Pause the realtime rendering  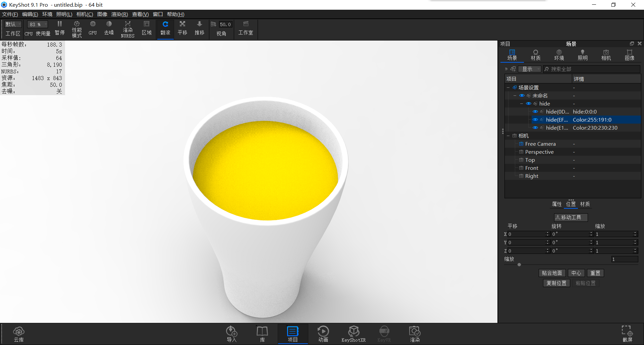pyautogui.click(x=60, y=28)
